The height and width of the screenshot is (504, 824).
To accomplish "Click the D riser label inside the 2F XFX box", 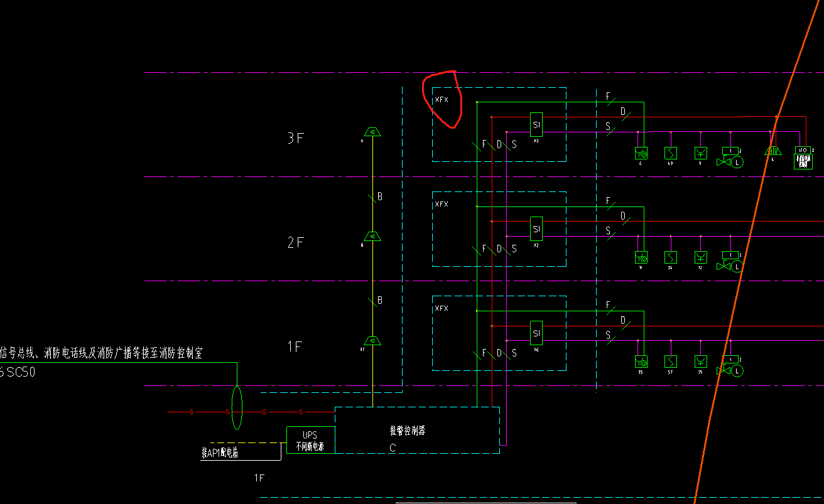I will coord(499,249).
